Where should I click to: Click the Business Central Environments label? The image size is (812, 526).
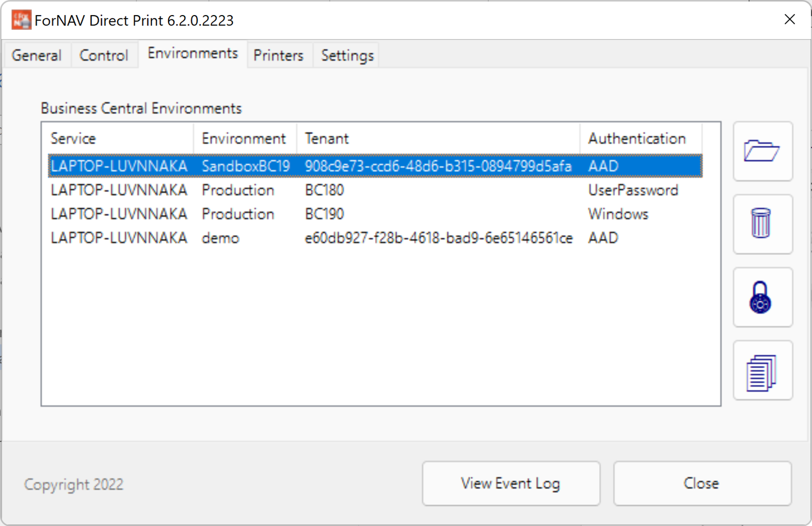tap(141, 108)
